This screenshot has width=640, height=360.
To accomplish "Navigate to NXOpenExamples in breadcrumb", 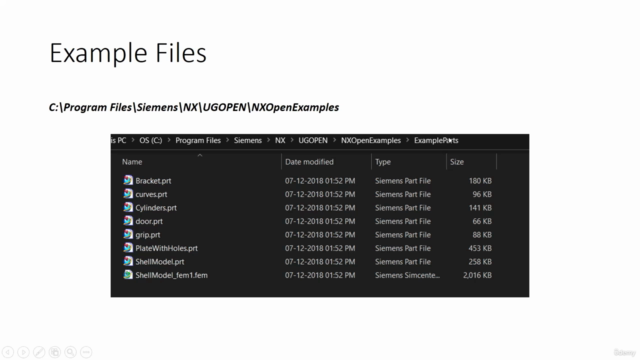I will (x=371, y=140).
